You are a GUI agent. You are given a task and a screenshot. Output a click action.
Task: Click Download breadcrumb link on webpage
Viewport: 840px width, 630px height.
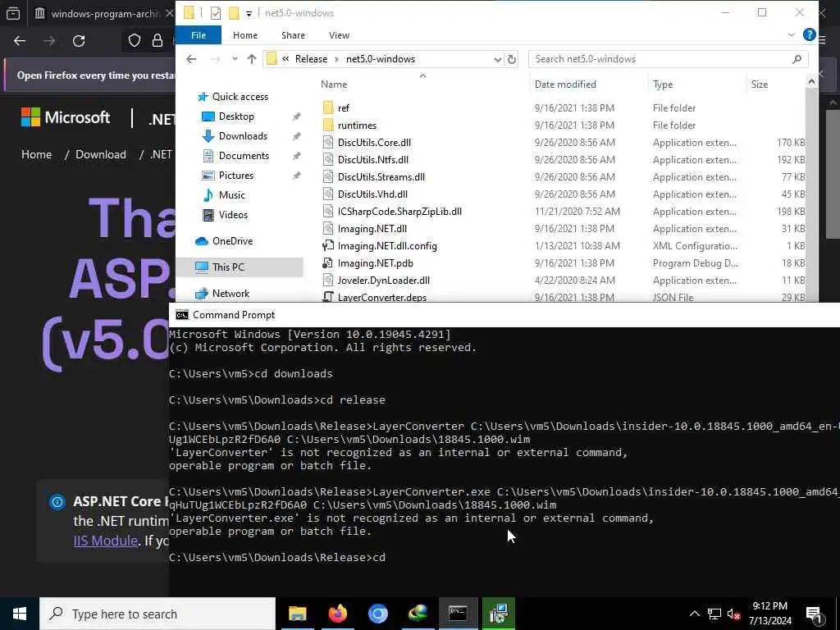101,155
